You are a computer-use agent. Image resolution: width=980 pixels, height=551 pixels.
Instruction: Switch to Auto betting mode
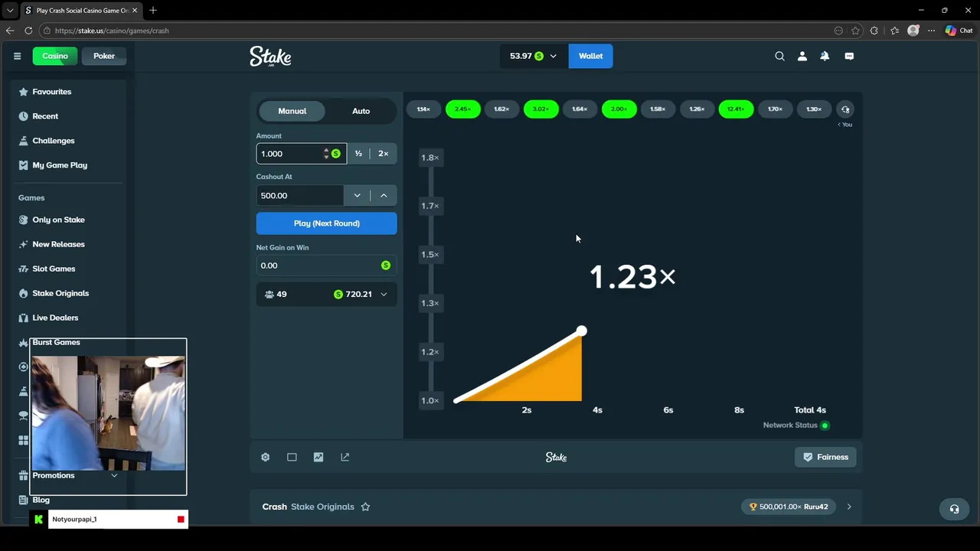(361, 111)
